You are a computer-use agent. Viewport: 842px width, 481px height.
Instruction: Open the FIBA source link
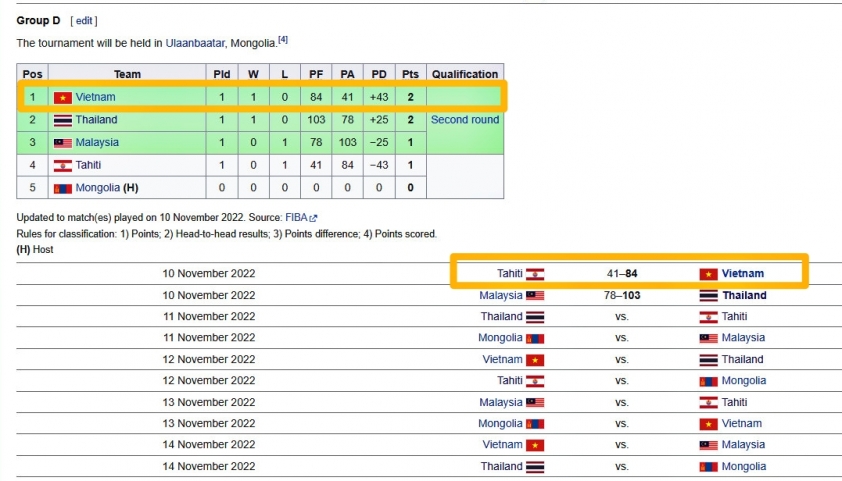click(296, 217)
